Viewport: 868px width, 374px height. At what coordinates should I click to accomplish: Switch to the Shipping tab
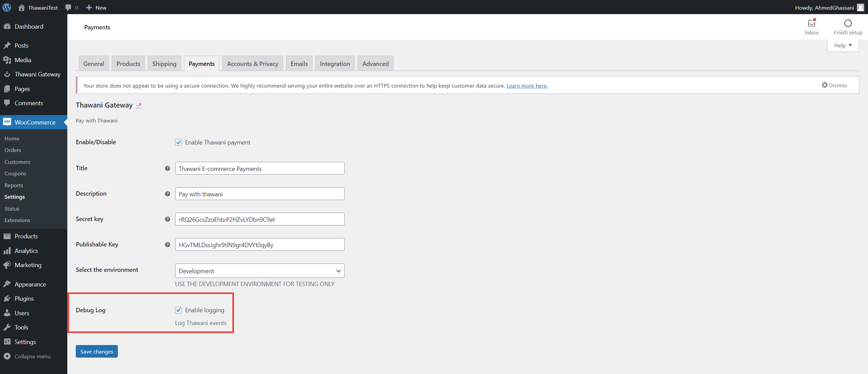tap(164, 63)
